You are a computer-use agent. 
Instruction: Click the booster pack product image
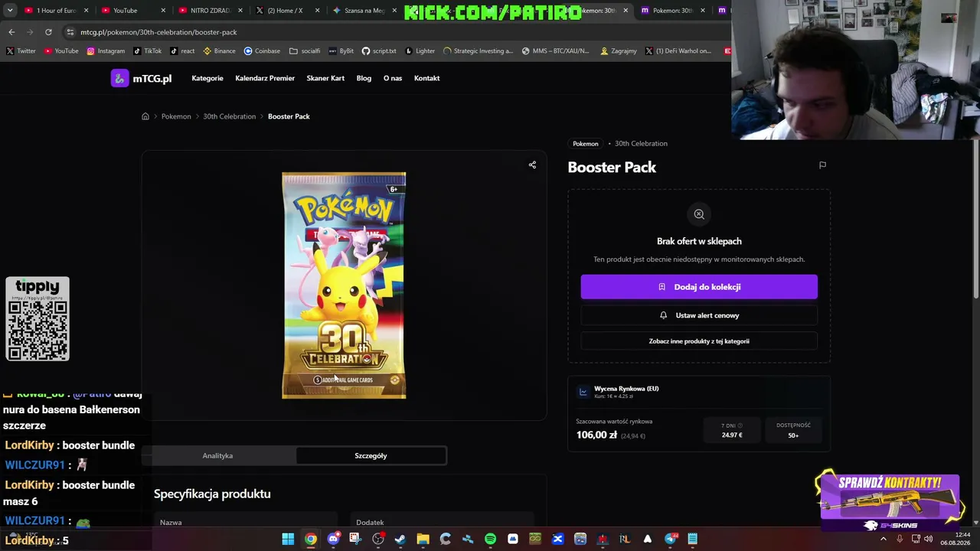(x=344, y=285)
